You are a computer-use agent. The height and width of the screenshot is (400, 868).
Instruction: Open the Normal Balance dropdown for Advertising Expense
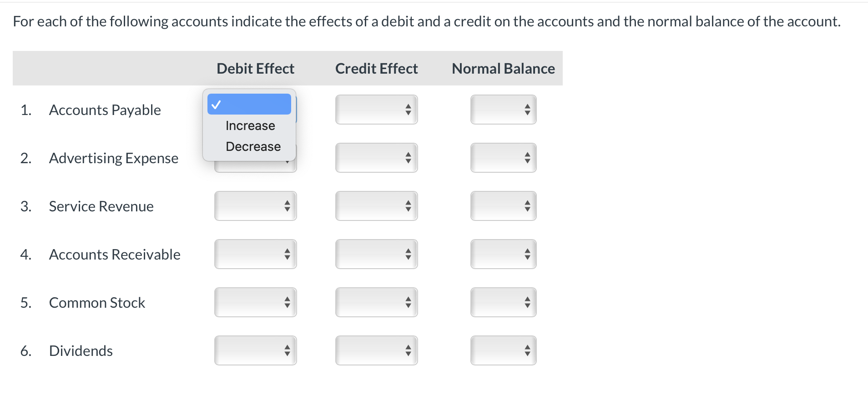pos(503,158)
